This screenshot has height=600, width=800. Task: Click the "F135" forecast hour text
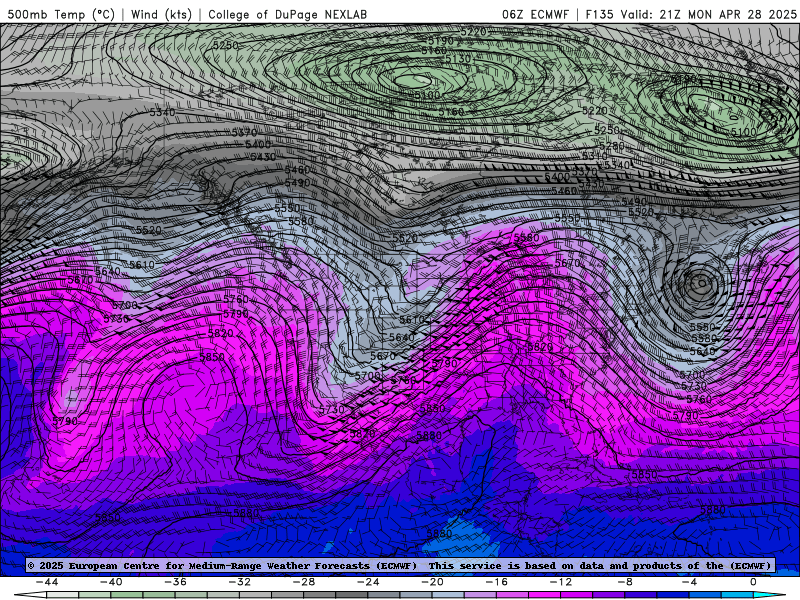click(x=599, y=14)
